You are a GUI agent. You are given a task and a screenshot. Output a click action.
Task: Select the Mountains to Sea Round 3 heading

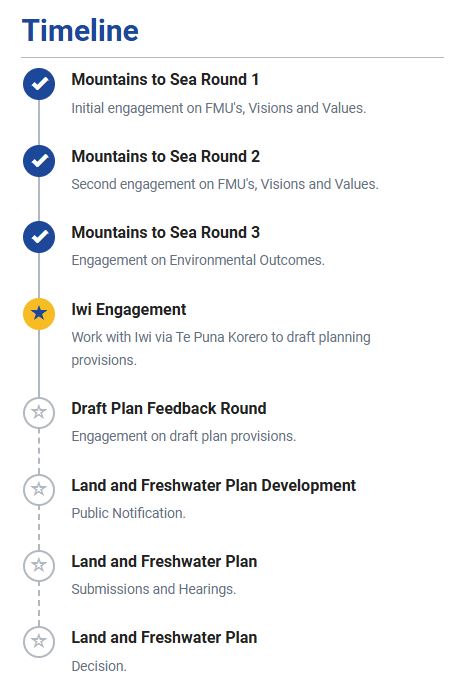tap(165, 232)
